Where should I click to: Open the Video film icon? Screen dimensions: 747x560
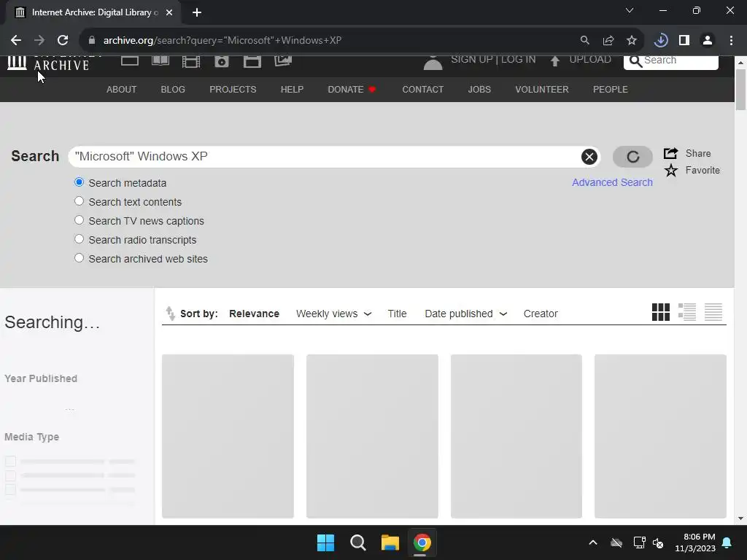[x=191, y=61]
